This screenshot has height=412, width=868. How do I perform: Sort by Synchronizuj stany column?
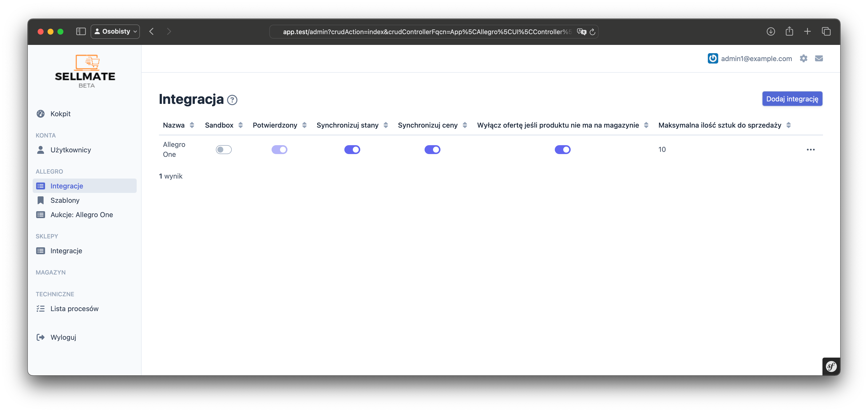[352, 125]
